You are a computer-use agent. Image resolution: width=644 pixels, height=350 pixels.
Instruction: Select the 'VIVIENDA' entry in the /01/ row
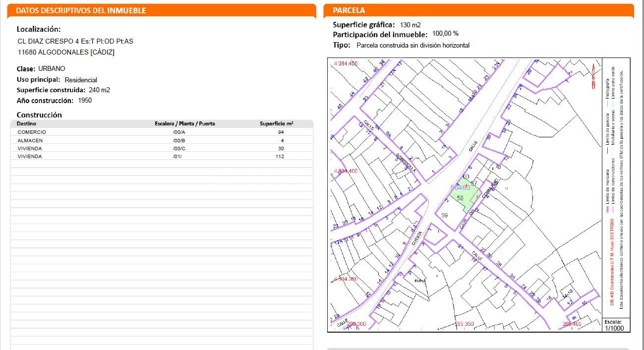[x=31, y=156]
